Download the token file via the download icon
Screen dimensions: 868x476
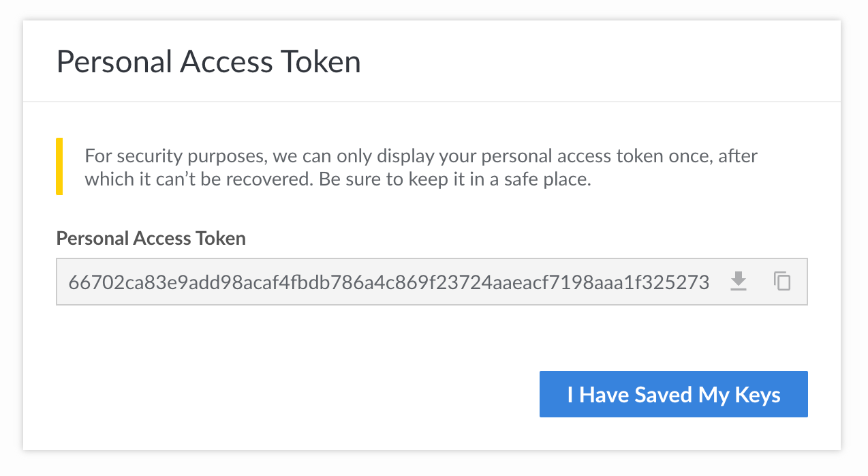[739, 281]
